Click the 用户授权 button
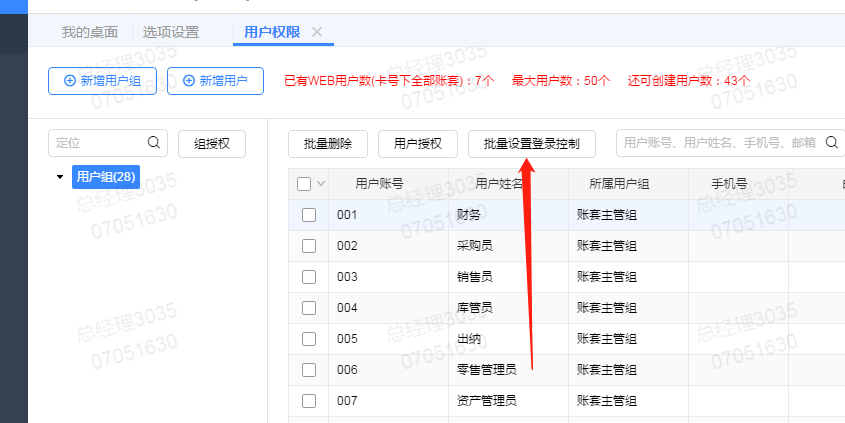 (418, 143)
